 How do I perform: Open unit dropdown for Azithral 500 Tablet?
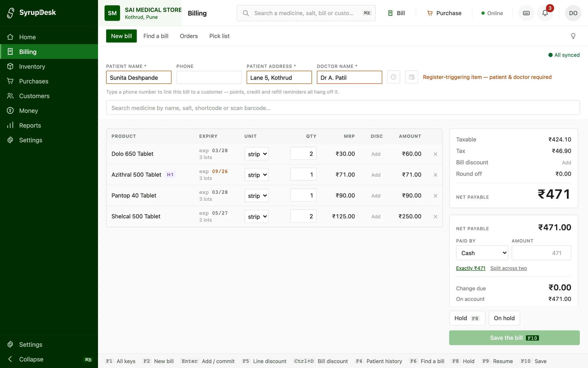[x=257, y=175]
